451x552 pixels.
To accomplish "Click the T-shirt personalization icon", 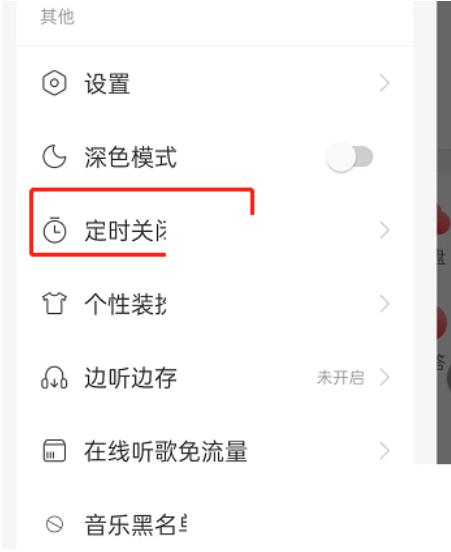I will [x=54, y=303].
